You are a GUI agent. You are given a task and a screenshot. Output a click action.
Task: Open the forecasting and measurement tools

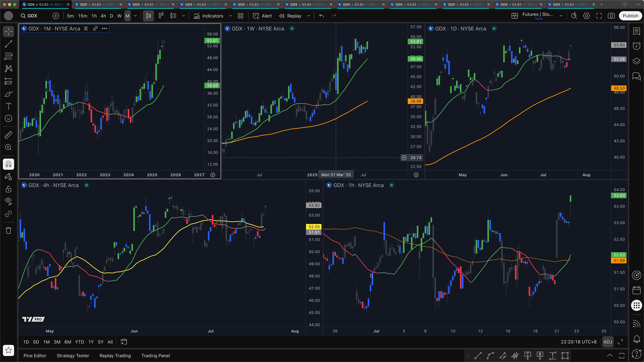9,81
